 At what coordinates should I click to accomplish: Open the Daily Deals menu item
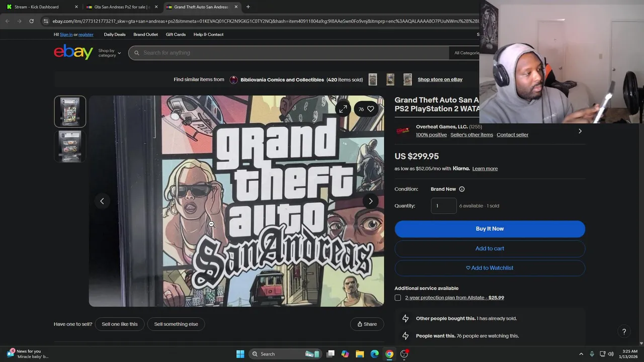tap(115, 34)
